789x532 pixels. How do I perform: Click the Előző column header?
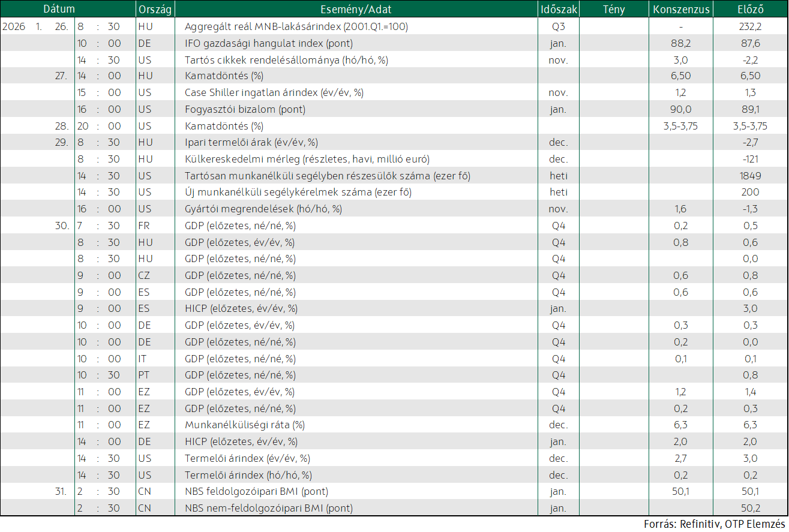(750, 10)
